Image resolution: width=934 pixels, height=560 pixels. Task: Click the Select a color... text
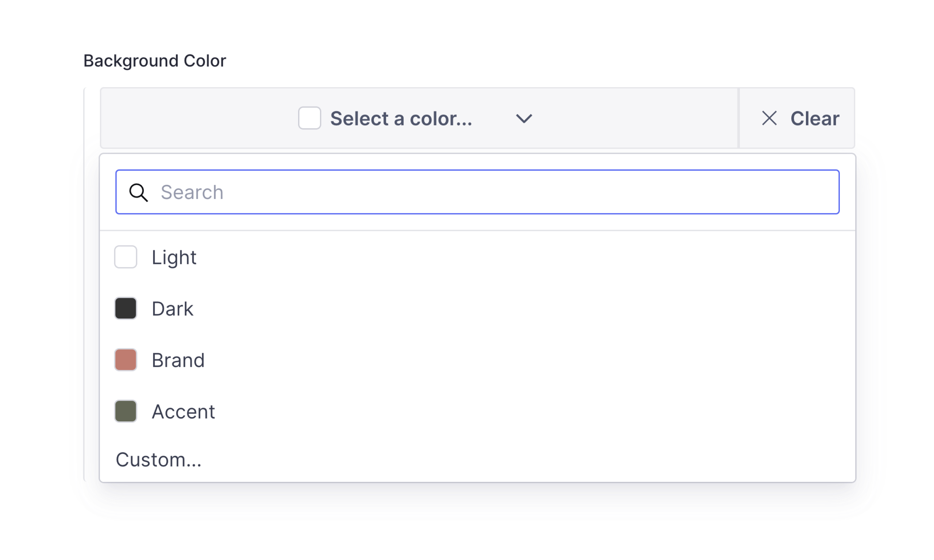[401, 118]
